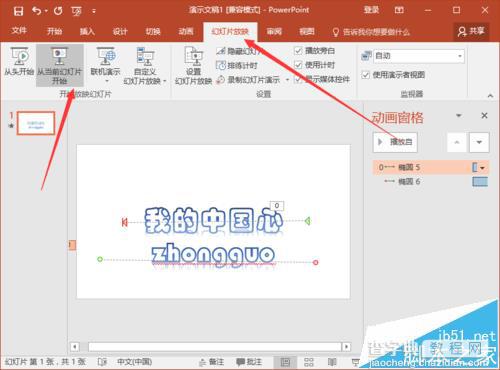Open the dropdown arrow on the 椭圆 5 entry

tap(483, 168)
